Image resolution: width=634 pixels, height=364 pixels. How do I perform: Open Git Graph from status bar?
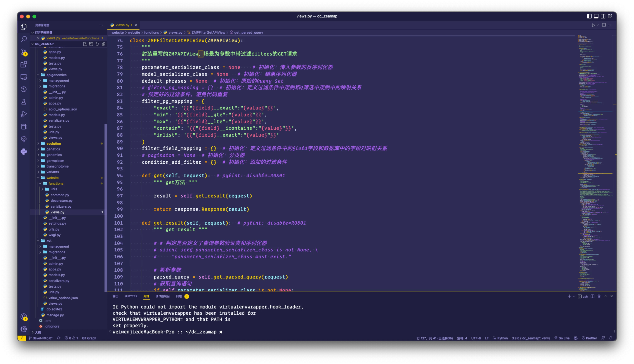[89, 338]
